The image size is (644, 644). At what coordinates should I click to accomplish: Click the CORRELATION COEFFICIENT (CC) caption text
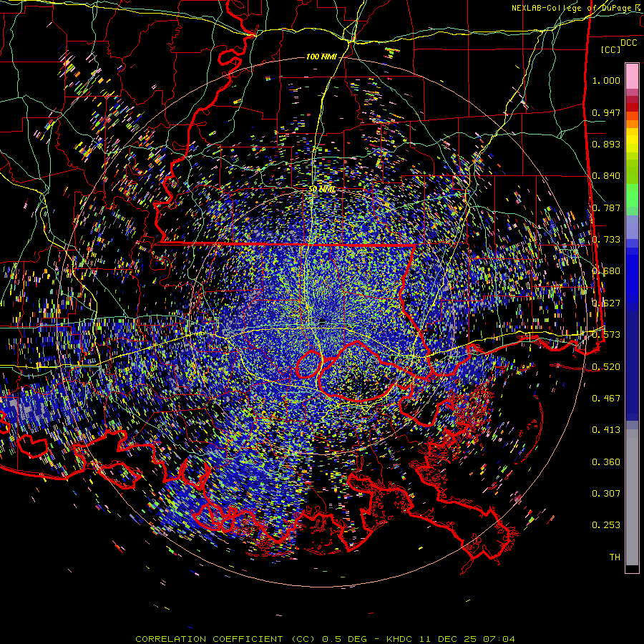225,639
